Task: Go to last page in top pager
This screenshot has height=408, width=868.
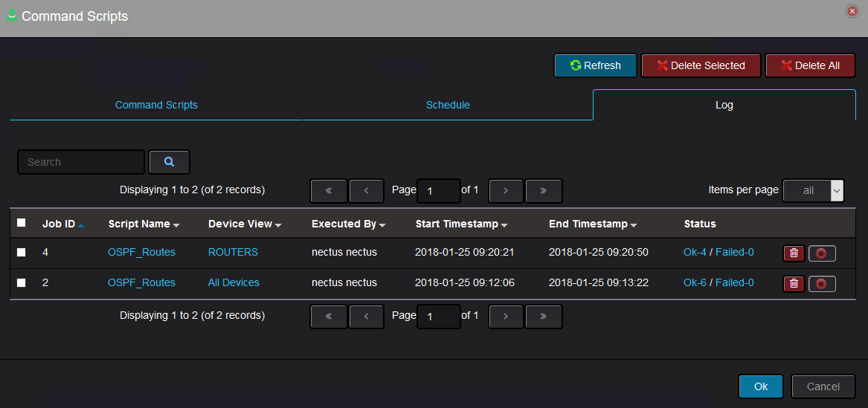Action: pos(544,191)
